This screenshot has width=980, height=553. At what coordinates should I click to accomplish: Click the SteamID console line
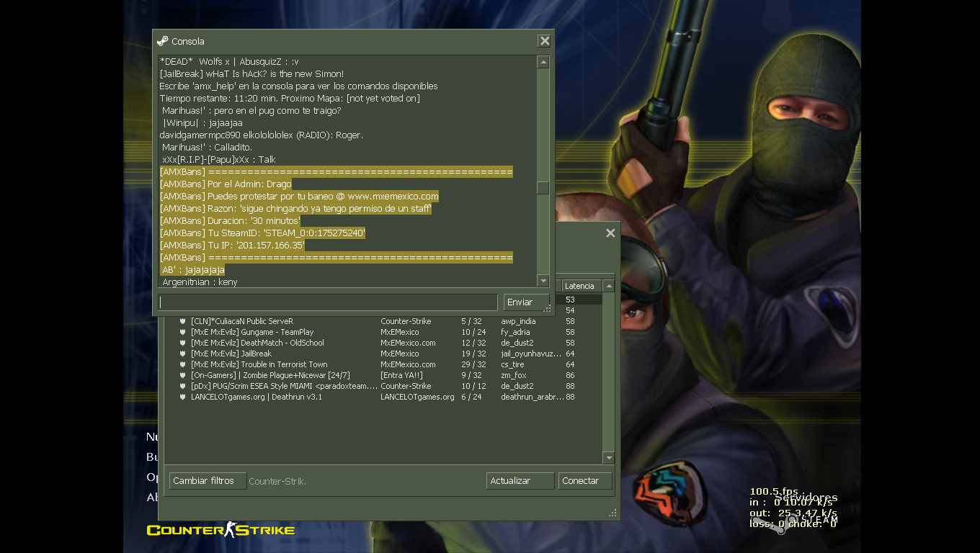[263, 233]
